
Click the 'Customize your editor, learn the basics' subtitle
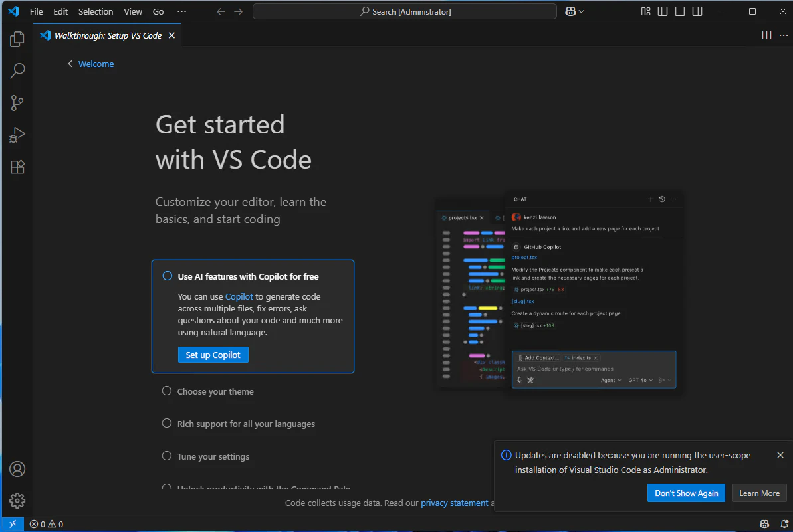click(x=241, y=210)
